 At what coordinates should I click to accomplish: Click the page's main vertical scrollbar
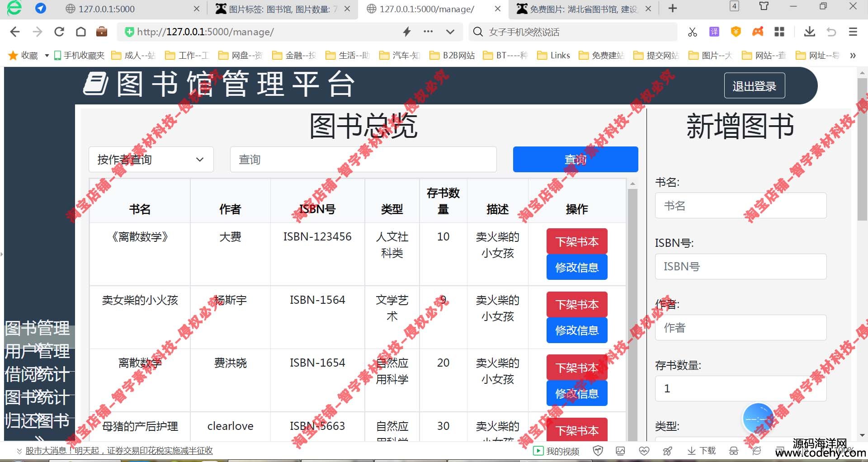coord(862,149)
